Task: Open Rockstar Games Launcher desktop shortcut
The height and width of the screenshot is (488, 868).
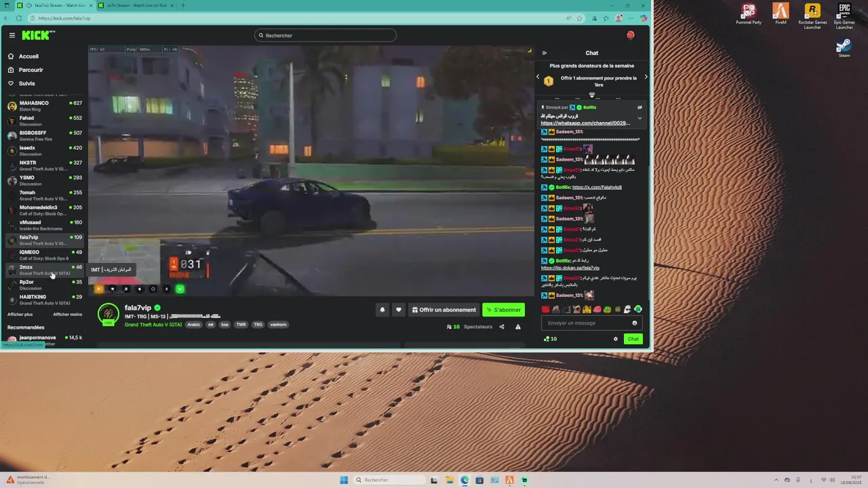Action: [812, 16]
